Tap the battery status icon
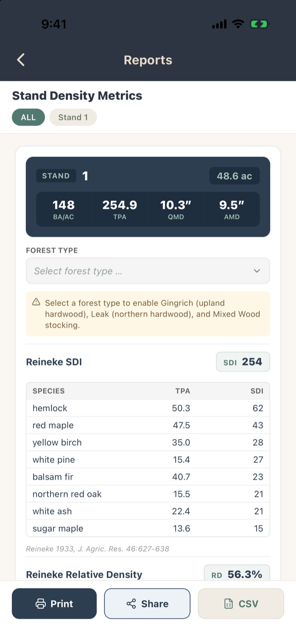This screenshot has height=644, width=296. (x=259, y=24)
